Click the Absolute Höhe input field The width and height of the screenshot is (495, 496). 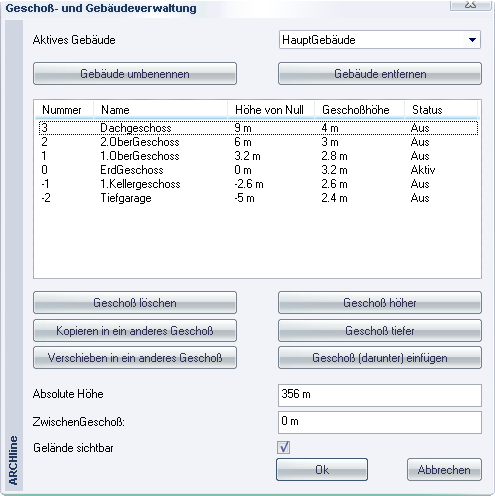click(380, 395)
